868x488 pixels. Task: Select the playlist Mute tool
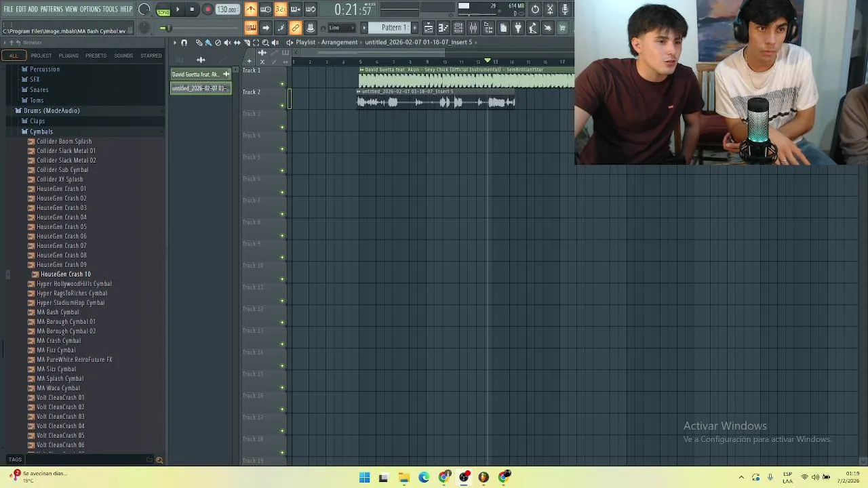click(x=227, y=43)
